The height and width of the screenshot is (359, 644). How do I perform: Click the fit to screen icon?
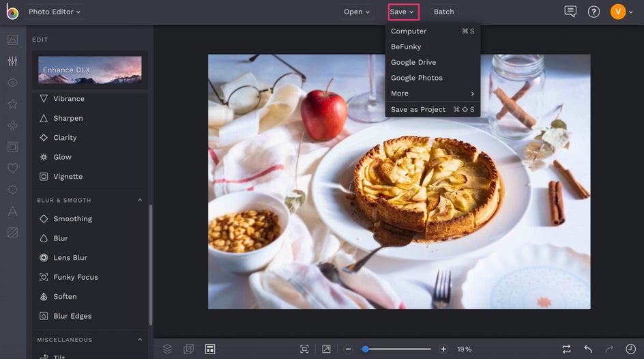coord(304,349)
